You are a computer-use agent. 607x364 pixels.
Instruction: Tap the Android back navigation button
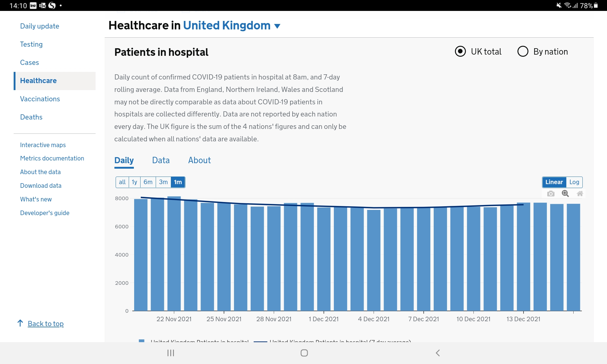point(438,353)
